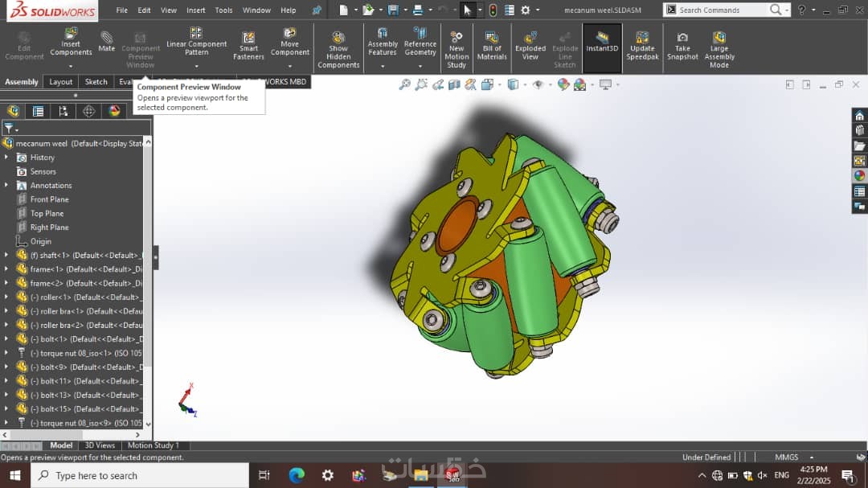
Task: Open the Tools menu
Action: (x=223, y=10)
